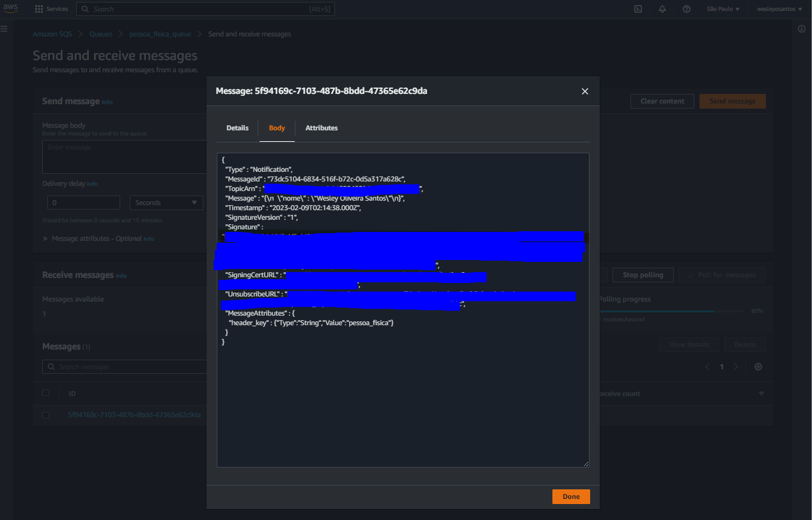Select all messages header checkbox
812x520 pixels.
click(x=45, y=393)
